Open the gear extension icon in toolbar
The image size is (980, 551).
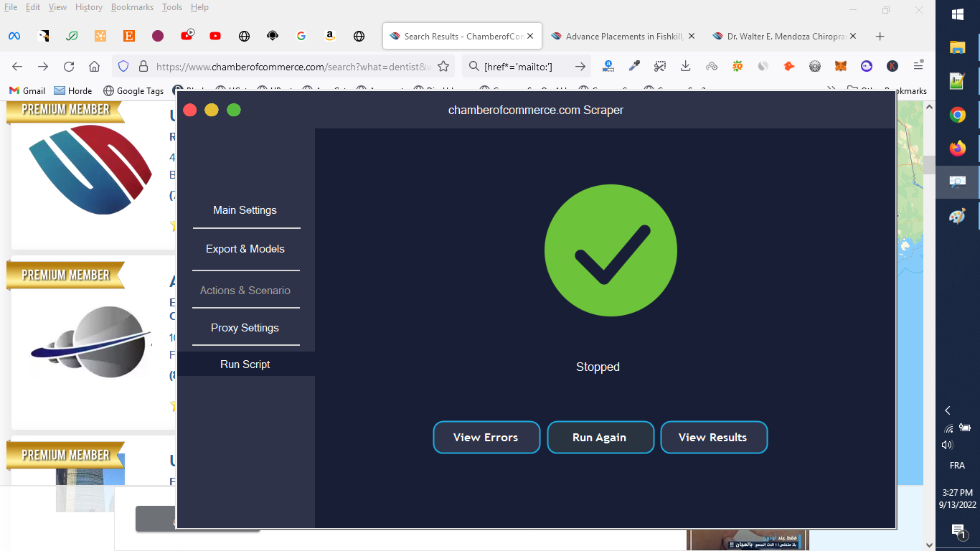coord(815,66)
